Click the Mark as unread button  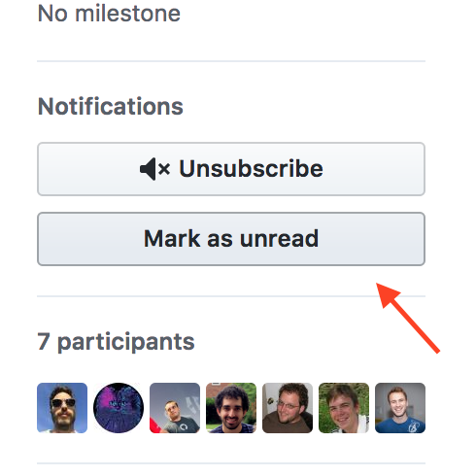231,239
